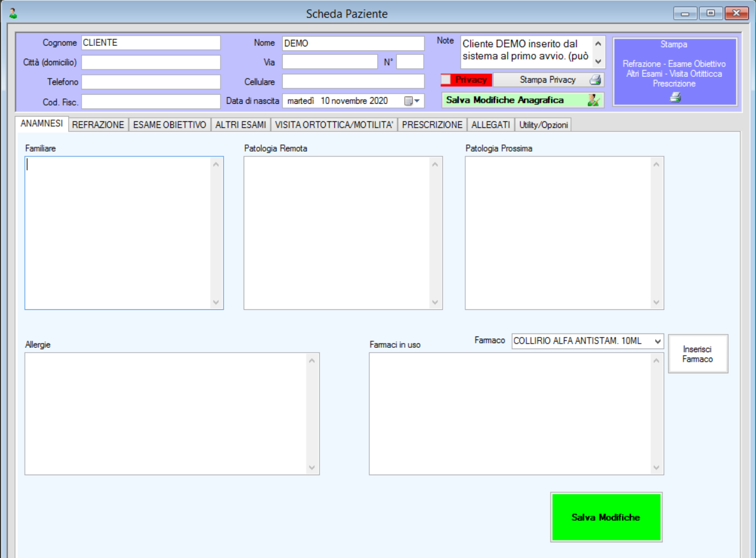This screenshot has width=756, height=558.
Task: Click inside the Allergie text area
Action: click(166, 414)
